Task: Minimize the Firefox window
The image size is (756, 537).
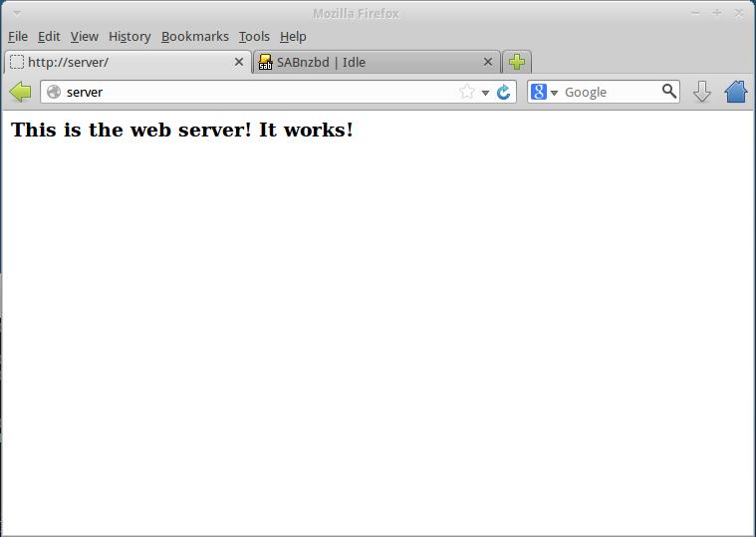Action: click(695, 13)
